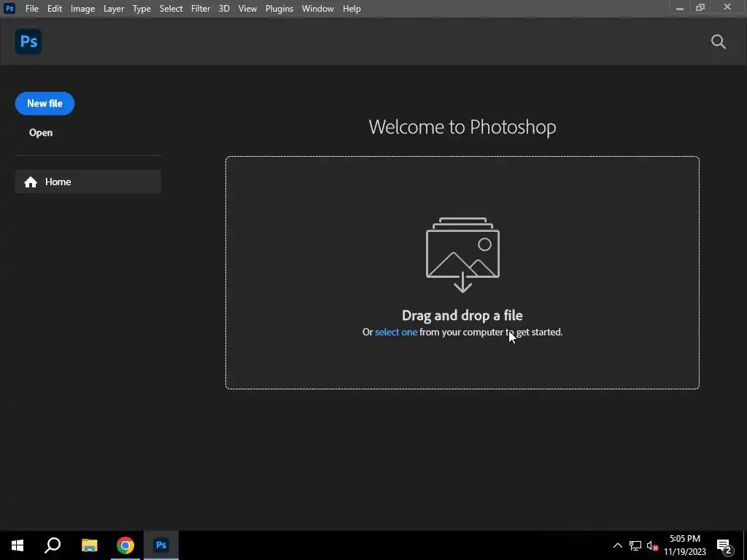Open the Filter menu

tap(201, 9)
